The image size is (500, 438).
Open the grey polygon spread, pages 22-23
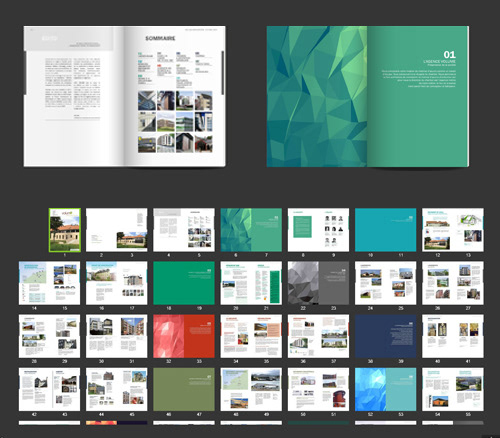coord(318,283)
